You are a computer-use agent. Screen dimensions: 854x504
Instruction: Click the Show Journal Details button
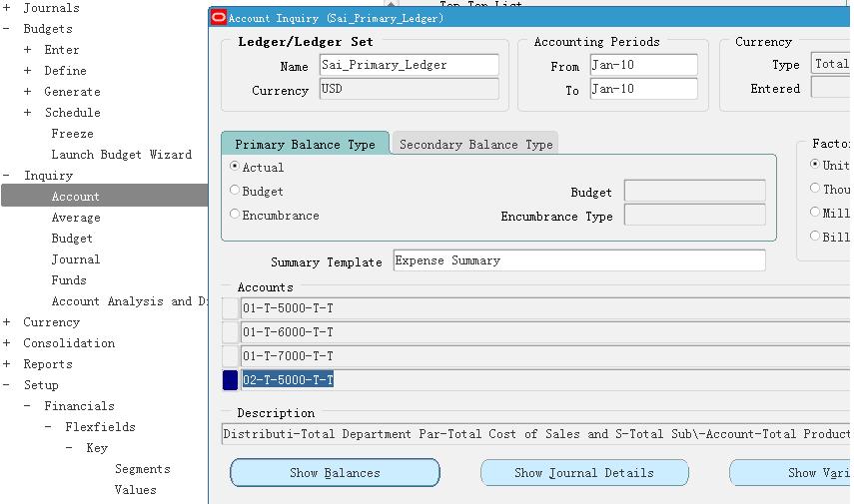[584, 472]
